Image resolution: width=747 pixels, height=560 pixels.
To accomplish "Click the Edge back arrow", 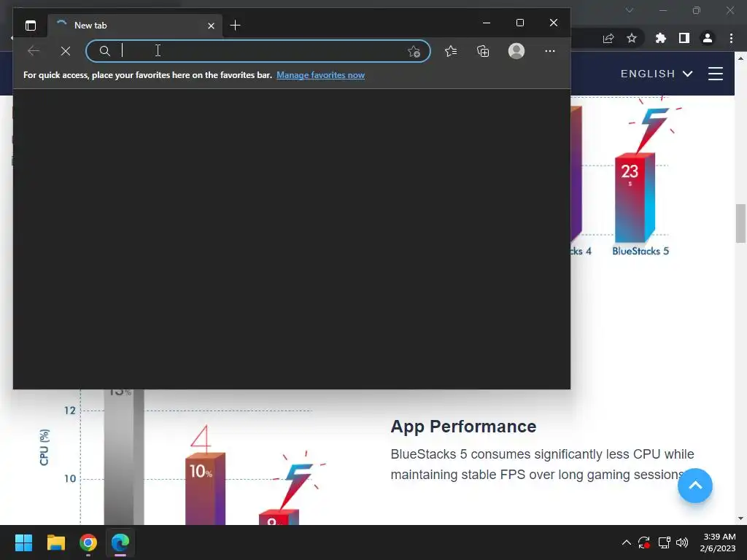I will point(34,50).
